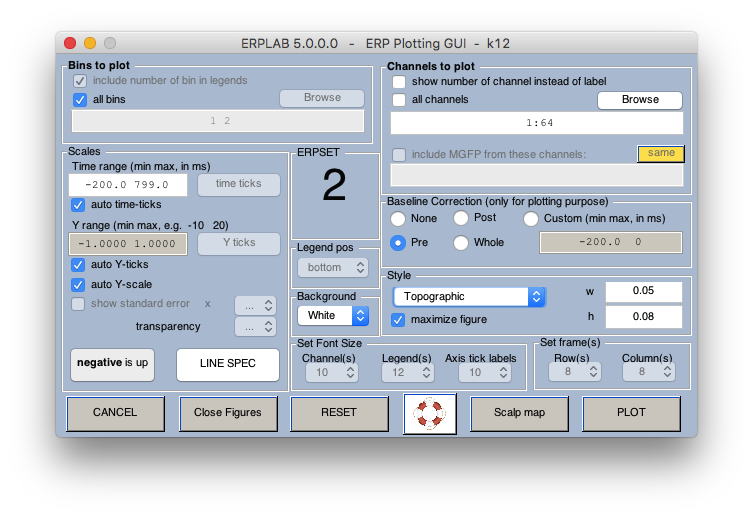The image size is (753, 517).
Task: Check the all channels checkbox
Action: (399, 100)
